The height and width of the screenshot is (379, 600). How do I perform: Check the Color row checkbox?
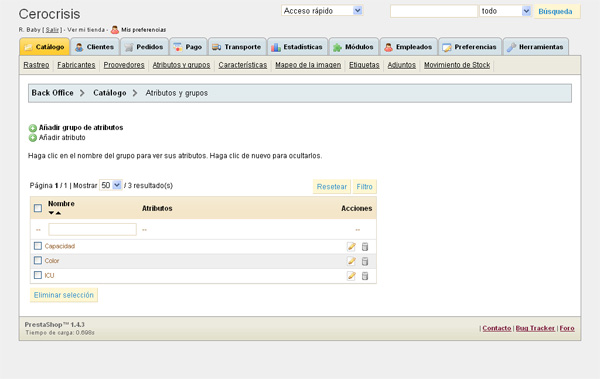click(x=38, y=260)
